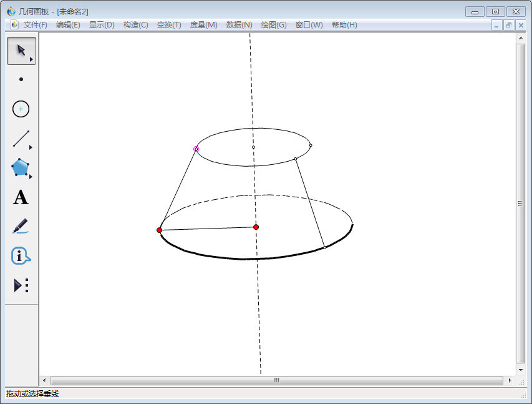Select the Point tool
Viewport: 532px width, 404px height.
click(21, 79)
